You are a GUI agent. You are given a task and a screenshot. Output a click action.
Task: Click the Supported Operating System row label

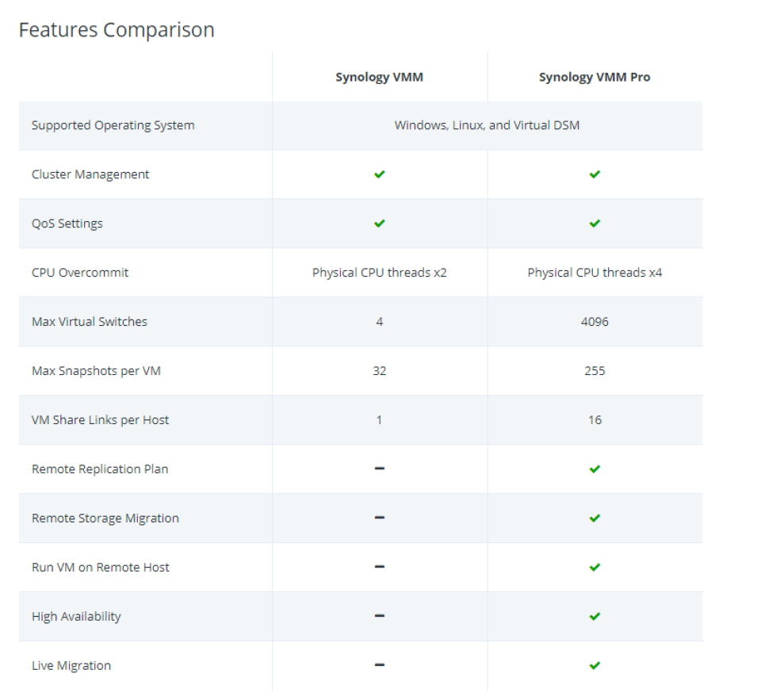113,125
